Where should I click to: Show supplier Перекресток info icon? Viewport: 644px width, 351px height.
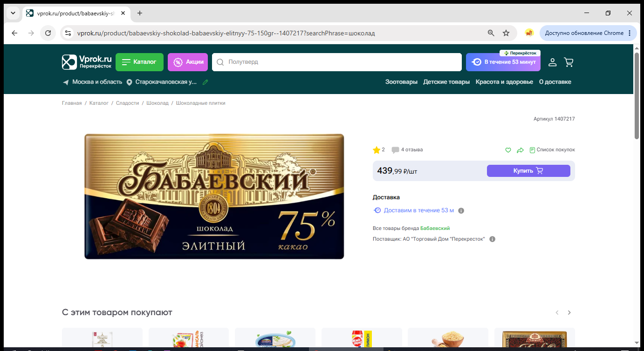pyautogui.click(x=493, y=239)
